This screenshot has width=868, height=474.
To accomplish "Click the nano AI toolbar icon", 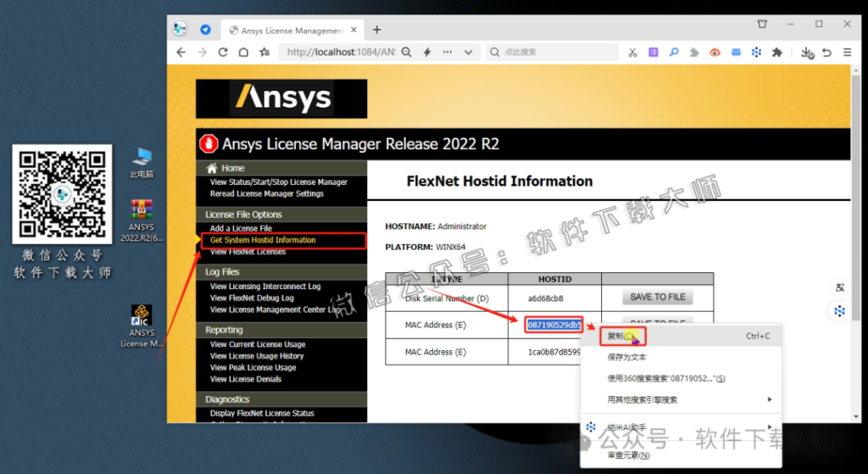I will (756, 53).
